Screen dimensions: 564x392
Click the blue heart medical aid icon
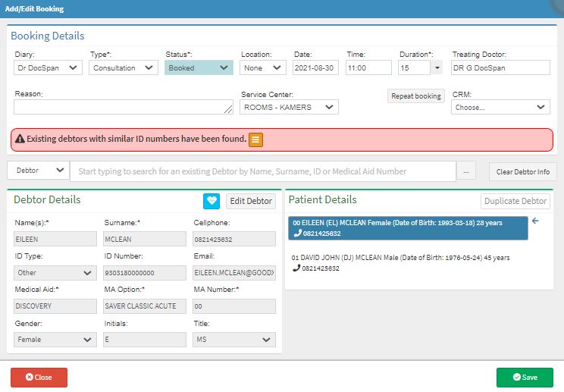211,201
